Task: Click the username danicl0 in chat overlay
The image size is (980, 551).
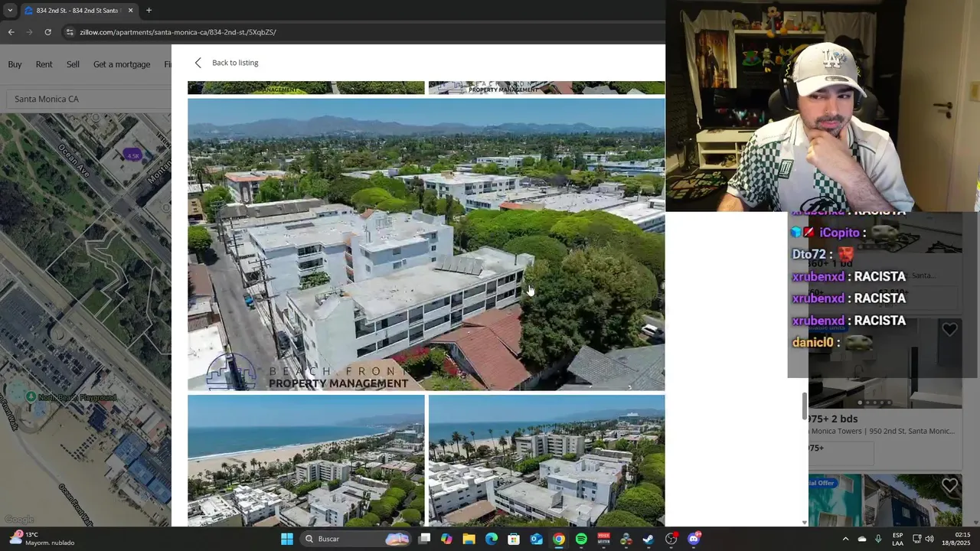Action: tap(812, 342)
